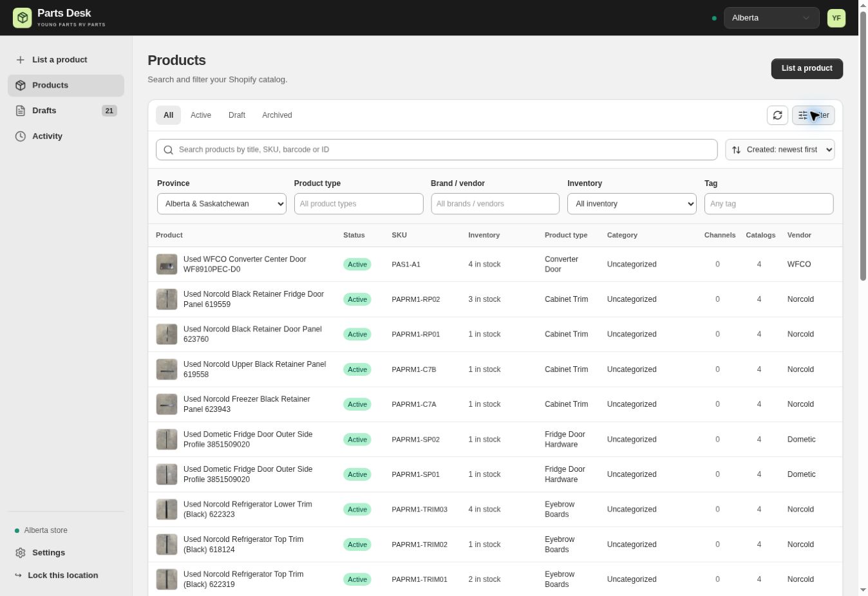Open thumbnail of Norcold Freezer Black Retainer Panel
This screenshot has height=596, width=868.
167,405
